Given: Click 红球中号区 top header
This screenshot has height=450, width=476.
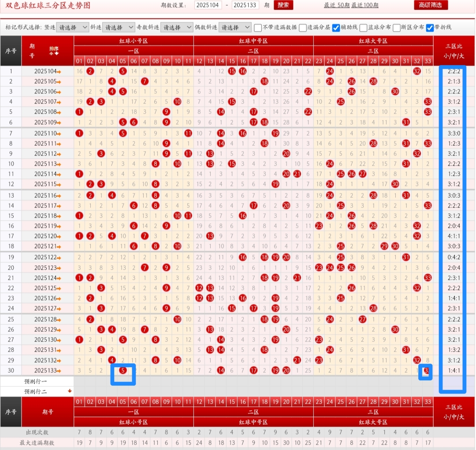Looking at the screenshot, I should [253, 41].
